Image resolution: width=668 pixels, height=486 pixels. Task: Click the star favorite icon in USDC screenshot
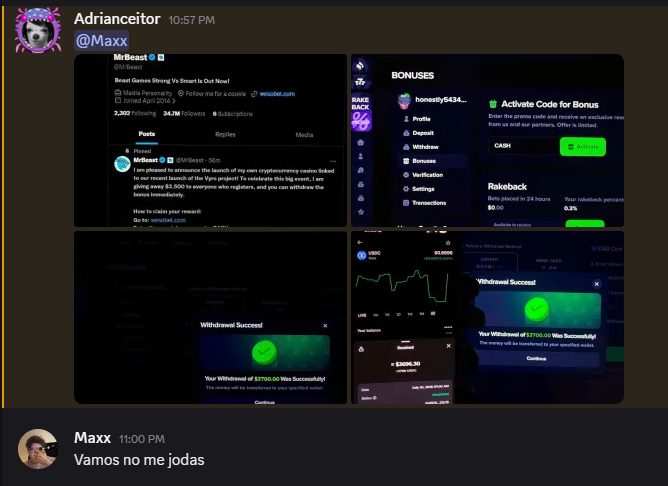point(448,243)
